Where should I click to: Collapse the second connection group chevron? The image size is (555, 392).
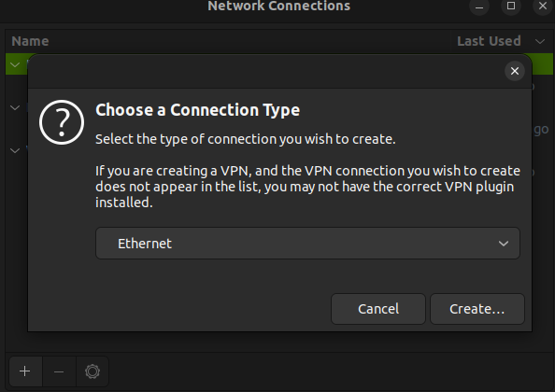(15, 107)
